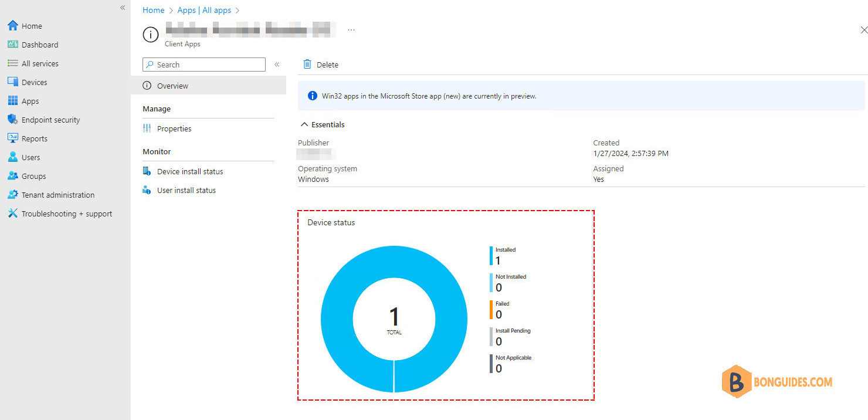The width and height of the screenshot is (868, 420).
Task: Click the Device install status icon
Action: pyautogui.click(x=147, y=171)
